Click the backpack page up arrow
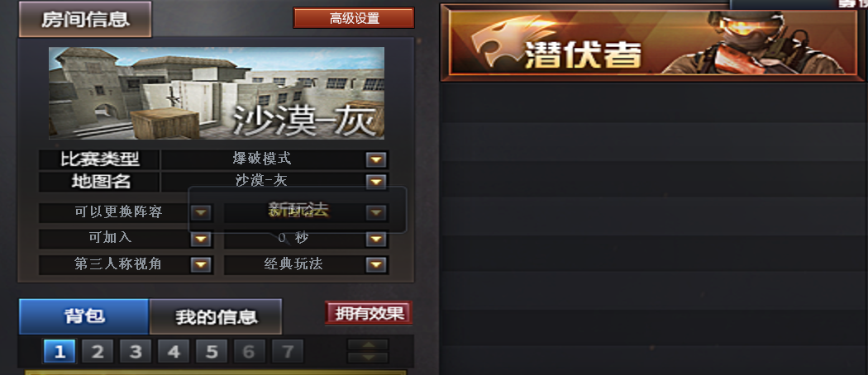Viewport: 868px width, 375px height. pyautogui.click(x=368, y=345)
